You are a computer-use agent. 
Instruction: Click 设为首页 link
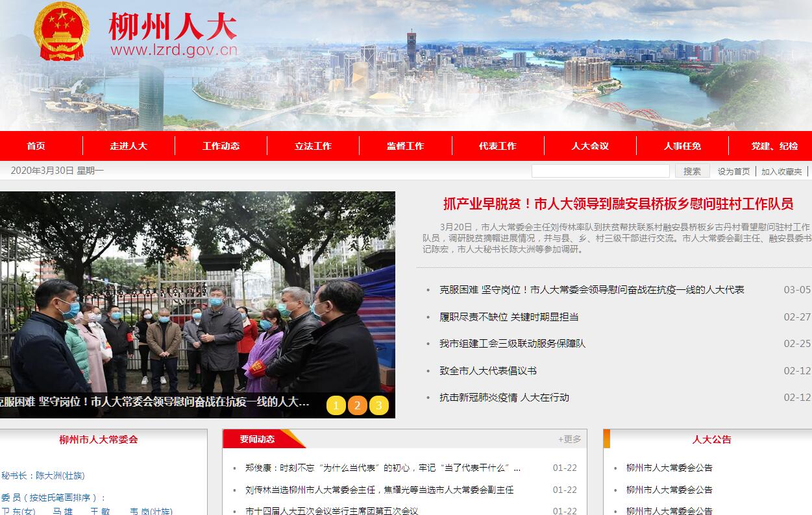click(x=733, y=171)
